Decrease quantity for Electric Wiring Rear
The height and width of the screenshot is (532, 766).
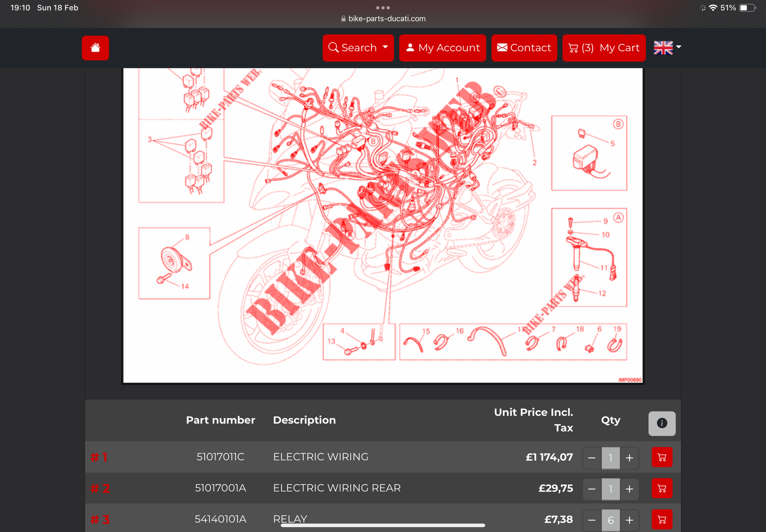(x=592, y=489)
